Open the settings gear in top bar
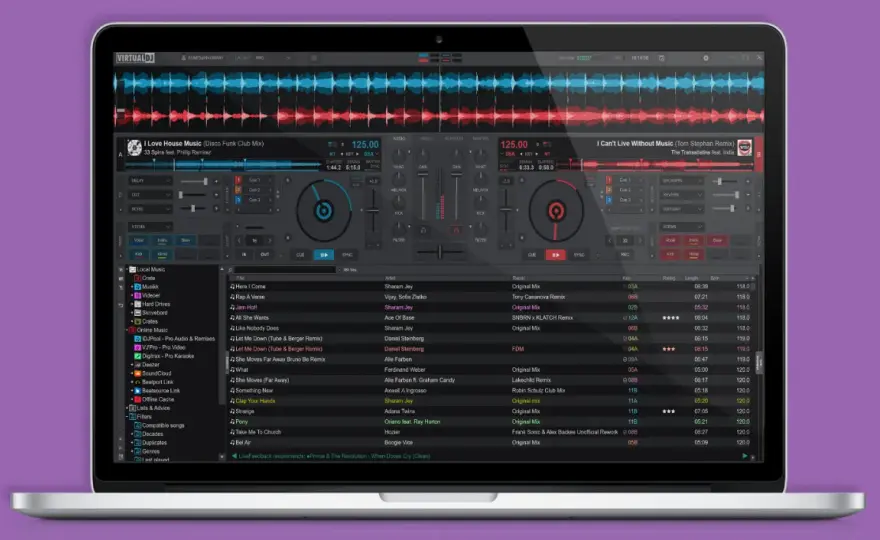Image resolution: width=880 pixels, height=540 pixels. pyautogui.click(x=706, y=58)
